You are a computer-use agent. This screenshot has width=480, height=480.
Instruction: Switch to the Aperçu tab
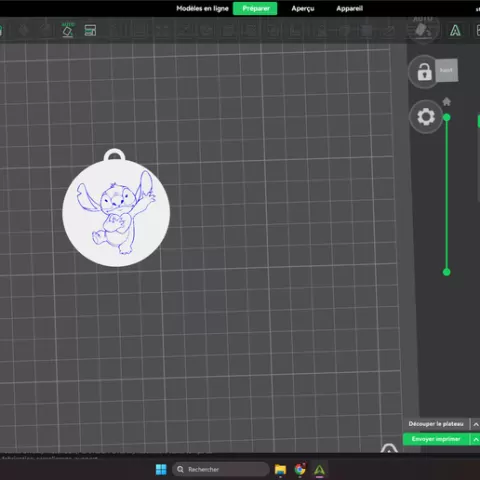click(303, 9)
